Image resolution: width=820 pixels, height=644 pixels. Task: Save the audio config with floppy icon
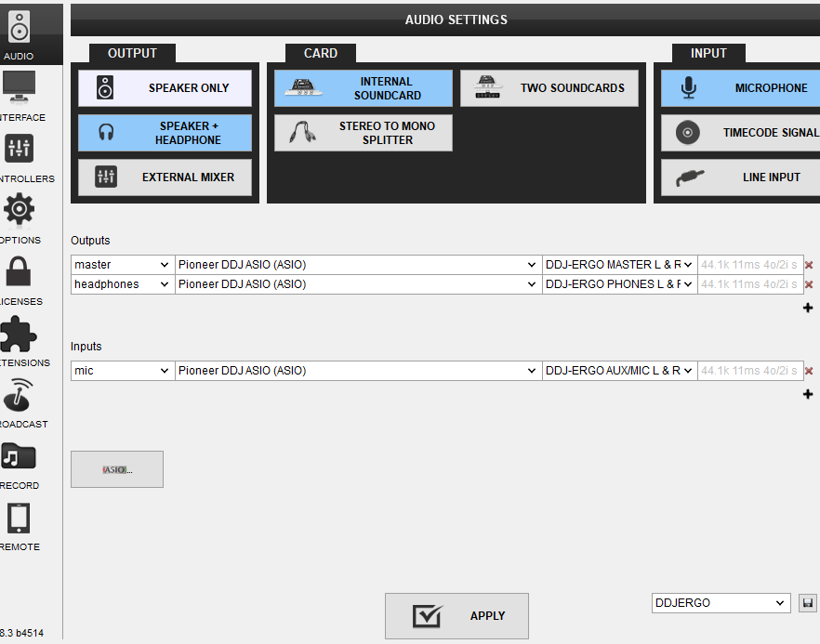point(808,603)
